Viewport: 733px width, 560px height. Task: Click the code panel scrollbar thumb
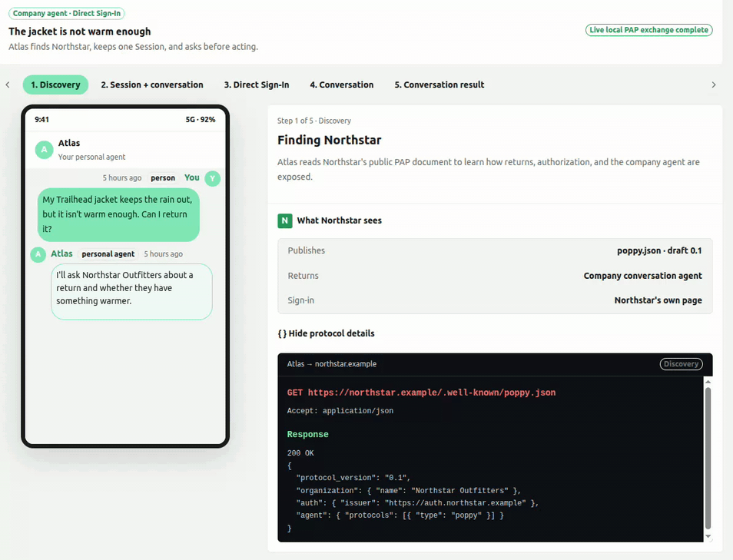pyautogui.click(x=708, y=458)
